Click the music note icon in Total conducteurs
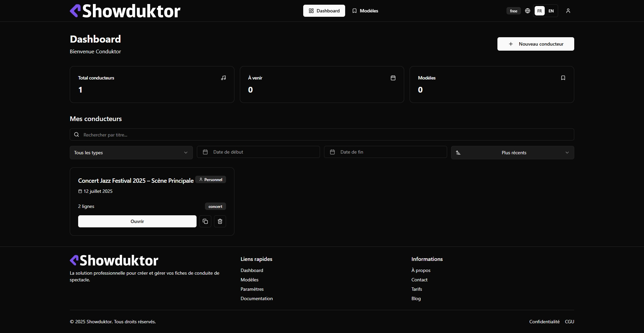The image size is (644, 333). tap(223, 78)
